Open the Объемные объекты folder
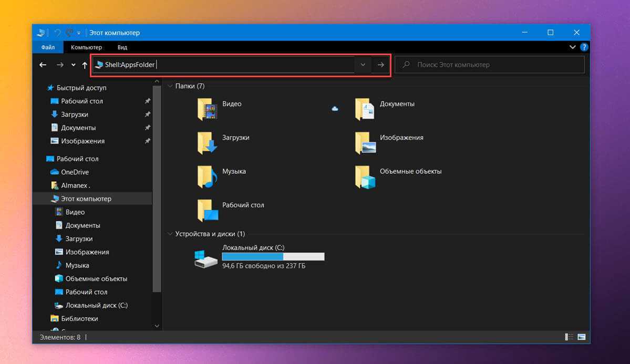The image size is (630, 364). pyautogui.click(x=365, y=176)
